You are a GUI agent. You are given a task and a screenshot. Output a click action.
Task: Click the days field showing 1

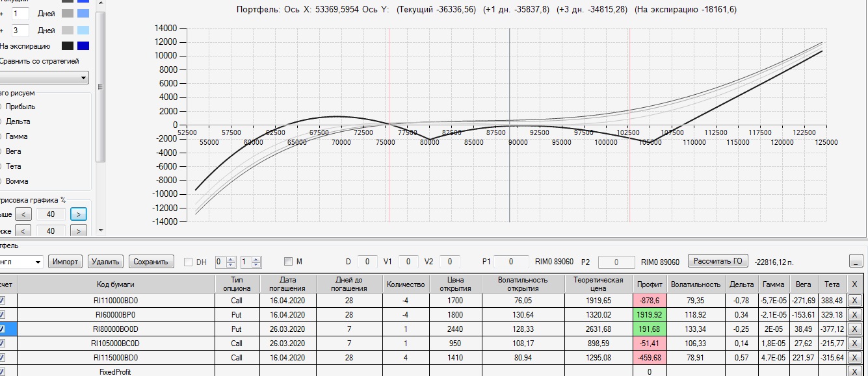tap(20, 13)
